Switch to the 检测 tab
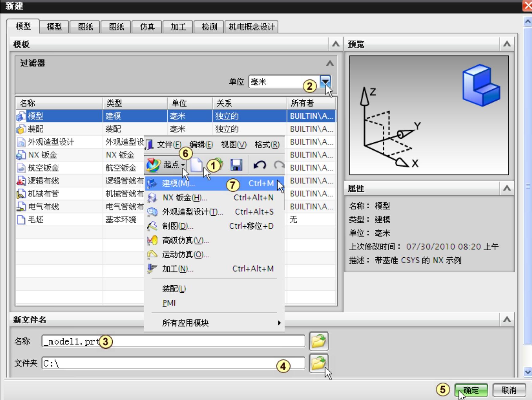 coord(209,27)
